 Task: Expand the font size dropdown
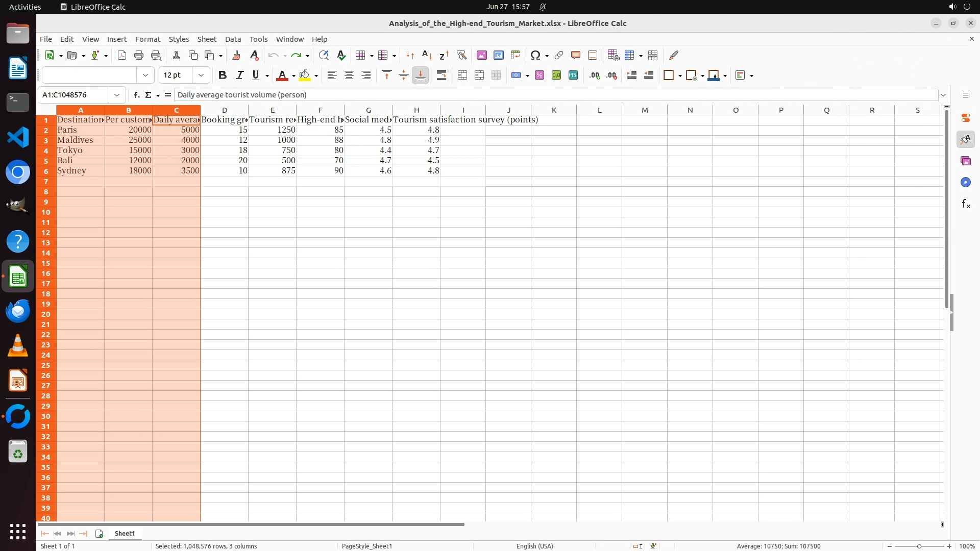[x=201, y=76]
